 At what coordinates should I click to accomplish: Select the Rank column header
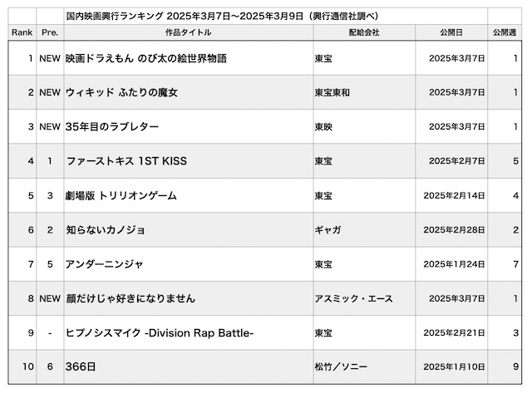pos(21,32)
